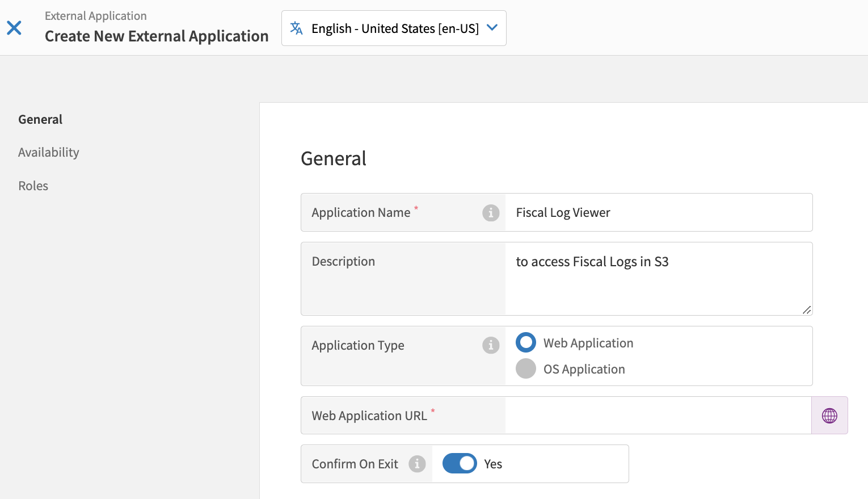The height and width of the screenshot is (499, 868).
Task: Open the English - United States language selector
Action: pos(394,28)
